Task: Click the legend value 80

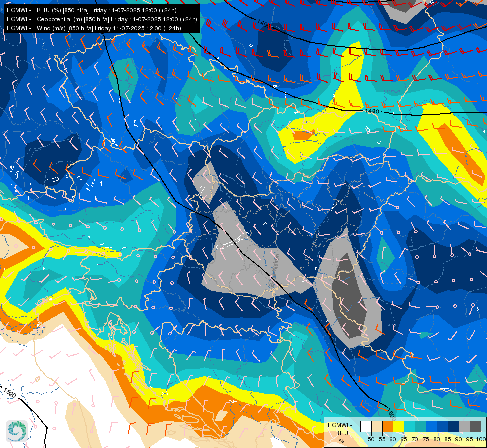Action: tap(437, 439)
